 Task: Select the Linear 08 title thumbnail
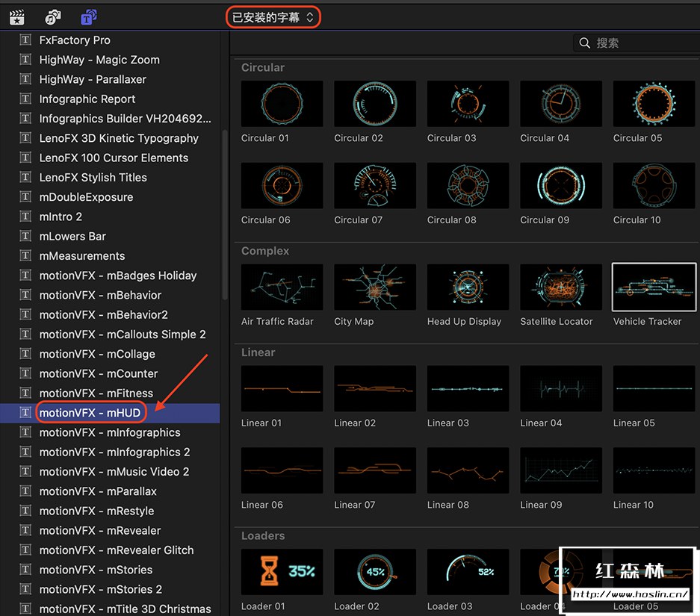coord(468,470)
